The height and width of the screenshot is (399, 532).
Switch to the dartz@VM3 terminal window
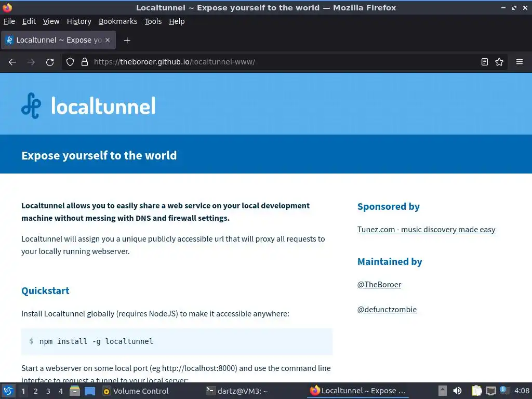coord(237,391)
